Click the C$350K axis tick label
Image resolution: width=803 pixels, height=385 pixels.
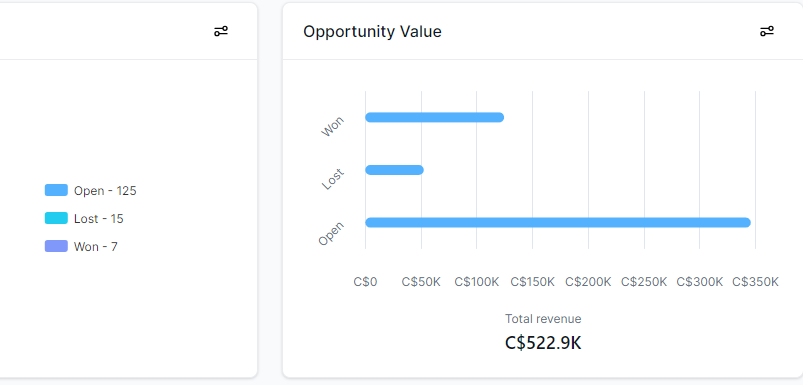click(x=755, y=282)
